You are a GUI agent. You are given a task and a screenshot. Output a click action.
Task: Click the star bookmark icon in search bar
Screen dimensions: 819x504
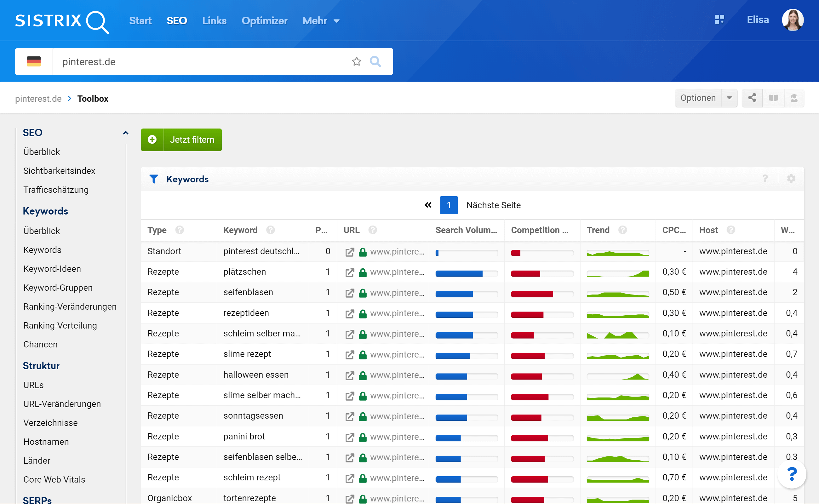(356, 61)
